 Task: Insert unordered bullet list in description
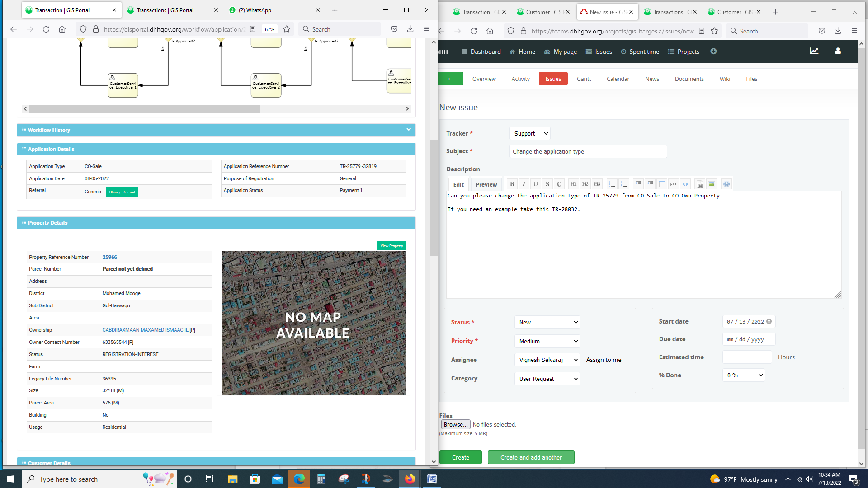(x=612, y=184)
